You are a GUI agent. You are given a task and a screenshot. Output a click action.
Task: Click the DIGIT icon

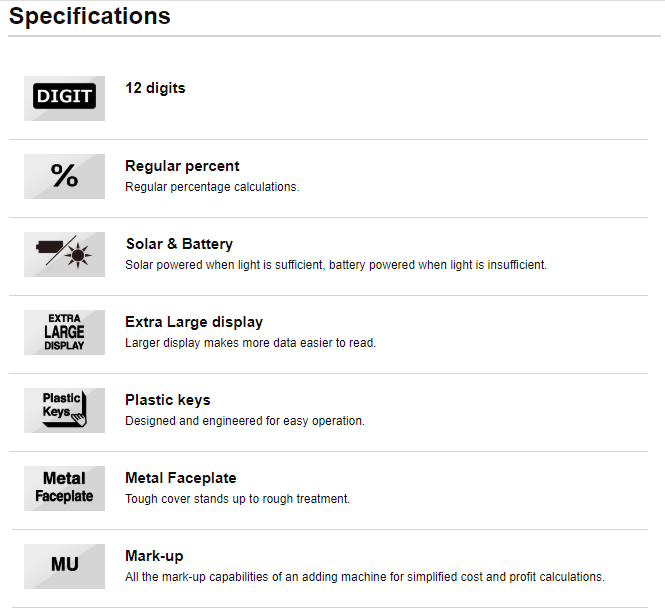click(64, 98)
